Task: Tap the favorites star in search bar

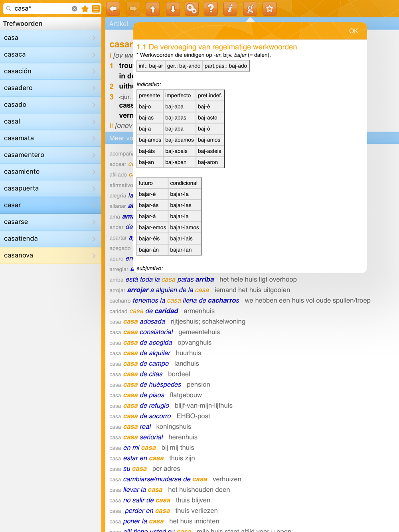Action: [85, 8]
